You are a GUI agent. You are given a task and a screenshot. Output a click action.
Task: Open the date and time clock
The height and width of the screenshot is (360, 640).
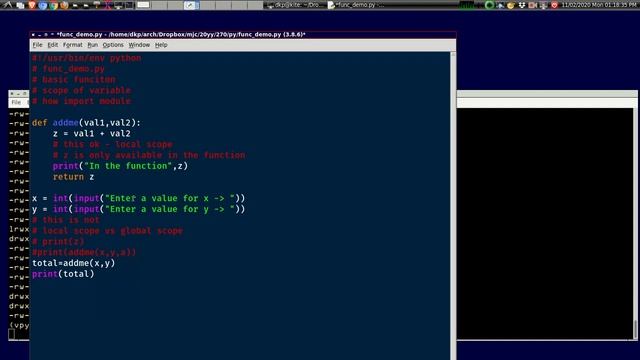[600, 5]
